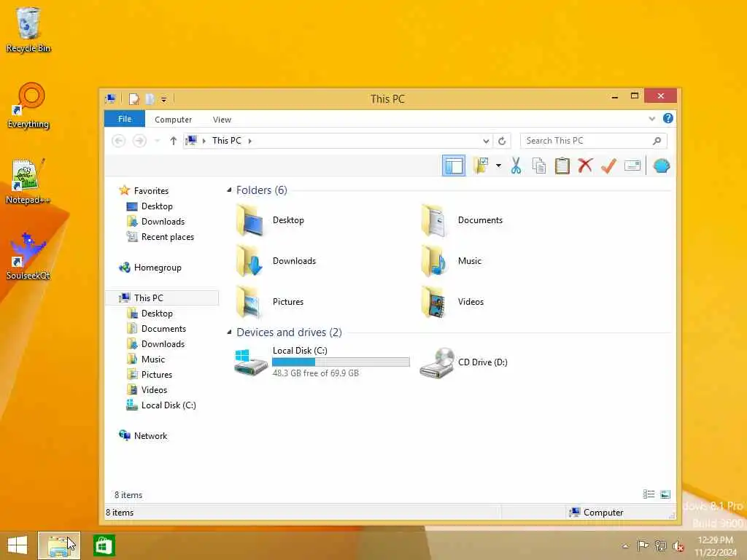This screenshot has height=560, width=747.
Task: Select Desktop under Favorites
Action: pos(157,206)
